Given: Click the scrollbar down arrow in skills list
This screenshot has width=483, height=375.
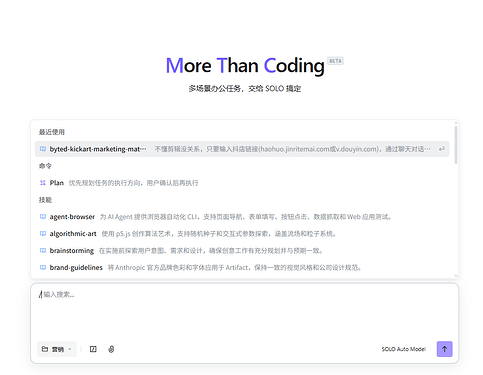Looking at the screenshot, I should tap(456, 276).
